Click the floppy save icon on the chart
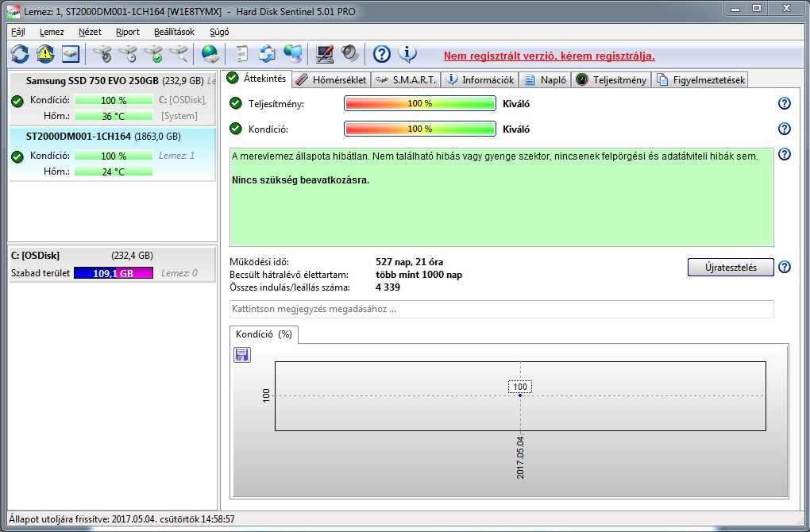The height and width of the screenshot is (532, 810). [x=242, y=355]
